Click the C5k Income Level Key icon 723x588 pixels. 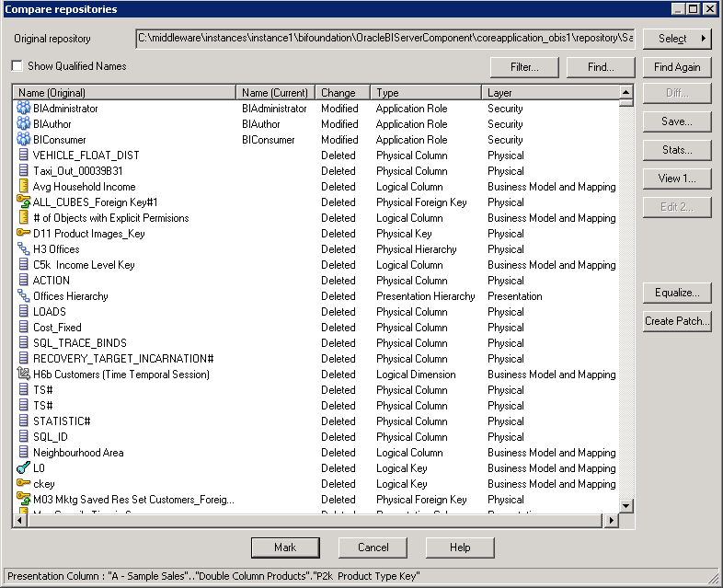click(24, 265)
